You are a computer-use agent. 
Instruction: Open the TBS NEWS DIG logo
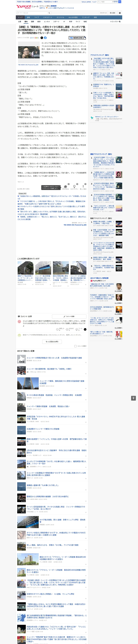click(x=77, y=38)
